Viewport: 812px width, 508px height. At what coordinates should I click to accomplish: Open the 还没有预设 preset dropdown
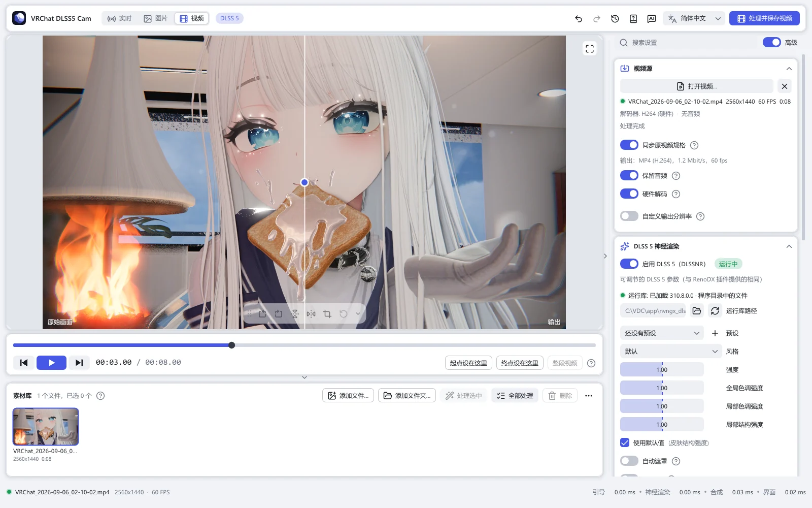[662, 333]
